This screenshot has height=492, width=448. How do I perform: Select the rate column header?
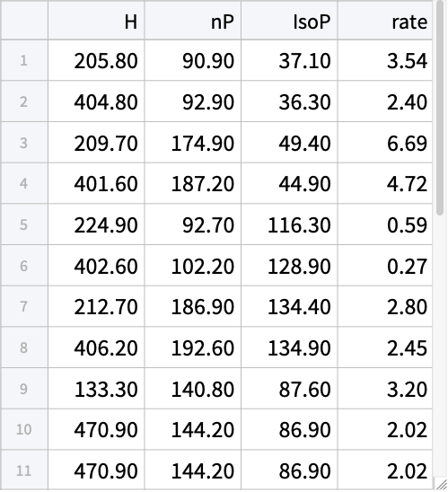pos(385,21)
